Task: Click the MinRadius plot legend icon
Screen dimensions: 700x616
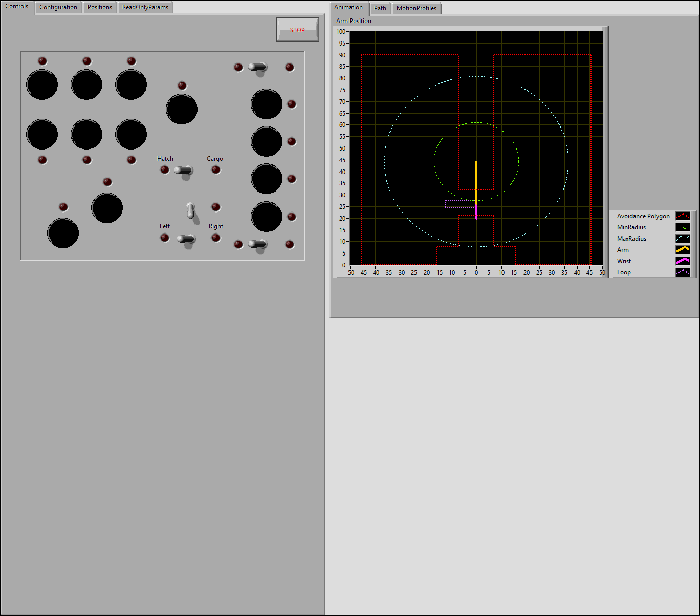Action: 683,227
